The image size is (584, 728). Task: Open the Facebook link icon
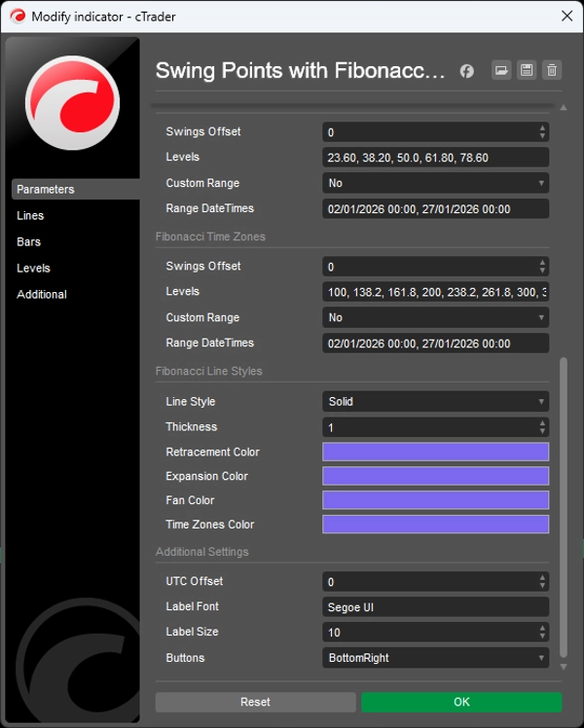(467, 71)
